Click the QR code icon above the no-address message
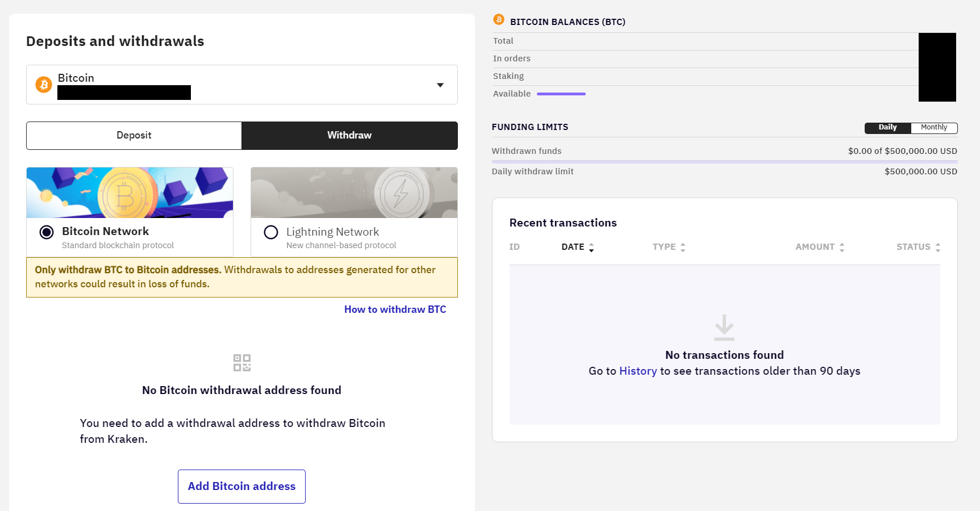980x511 pixels. point(242,363)
